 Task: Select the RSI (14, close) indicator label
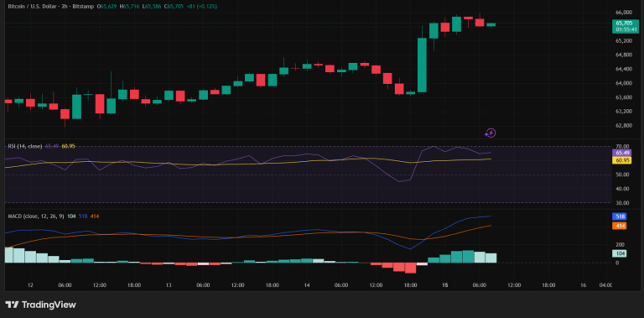tap(24, 146)
